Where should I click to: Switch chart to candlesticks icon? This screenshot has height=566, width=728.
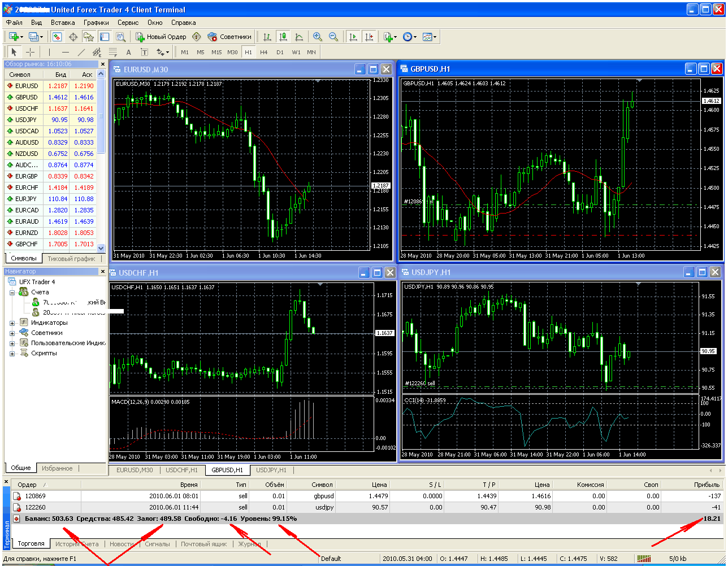pyautogui.click(x=283, y=37)
